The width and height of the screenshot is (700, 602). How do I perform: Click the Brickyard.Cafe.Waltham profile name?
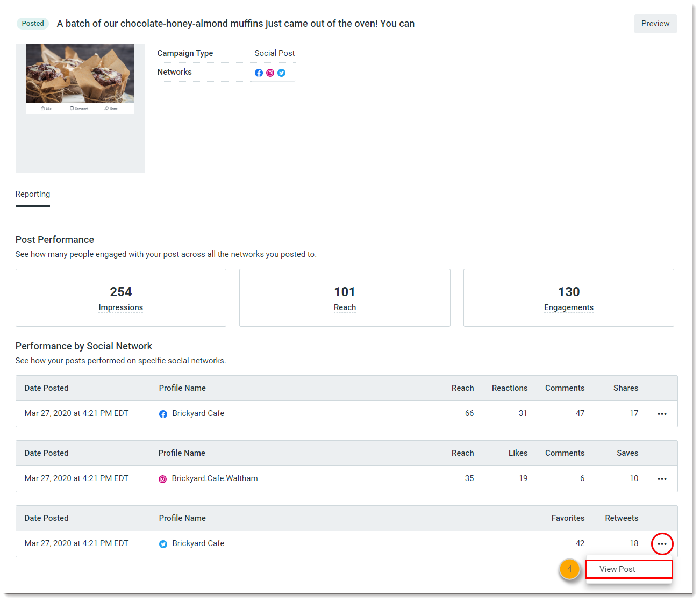(x=215, y=478)
